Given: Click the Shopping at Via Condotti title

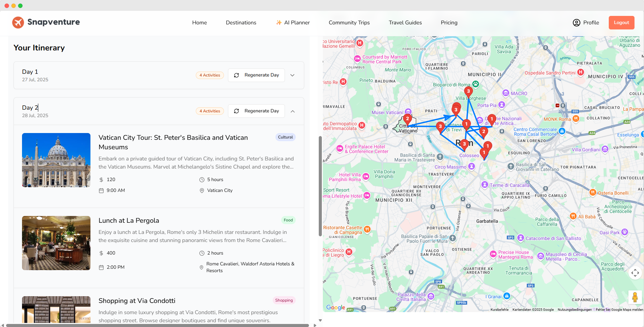Looking at the screenshot, I should [137, 301].
